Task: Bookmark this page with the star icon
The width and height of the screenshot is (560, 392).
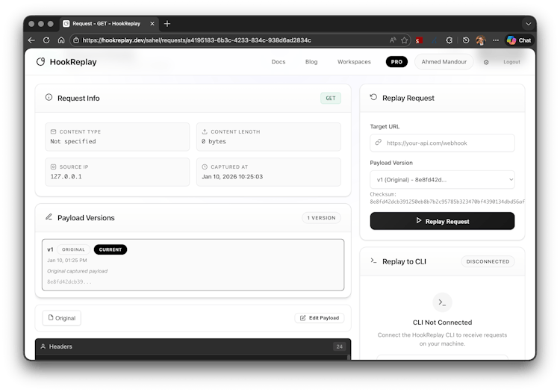Action: click(x=404, y=40)
